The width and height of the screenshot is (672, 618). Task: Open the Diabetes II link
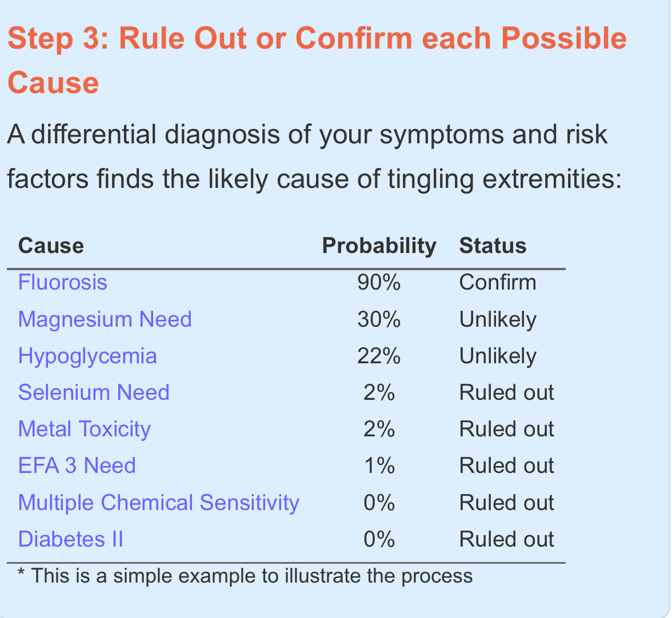click(71, 539)
